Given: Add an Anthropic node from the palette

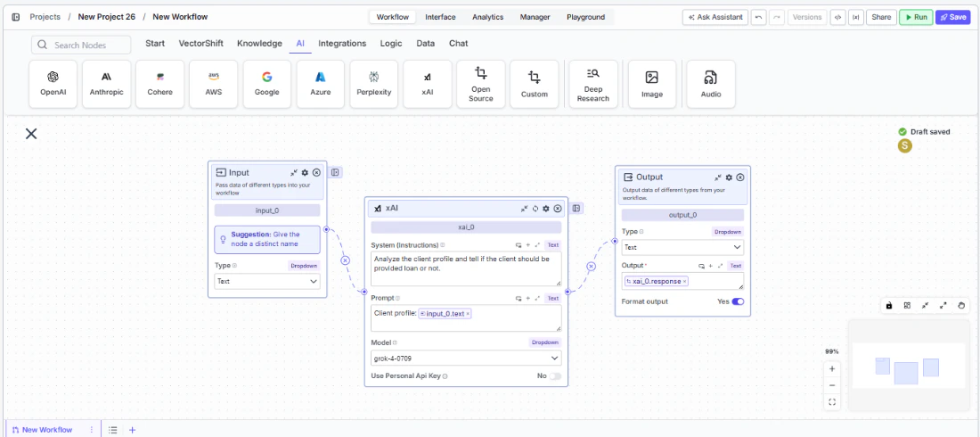Looking at the screenshot, I should (x=106, y=84).
